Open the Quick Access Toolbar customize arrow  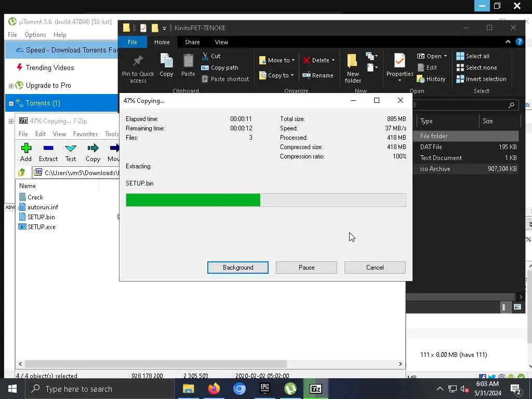tap(164, 28)
